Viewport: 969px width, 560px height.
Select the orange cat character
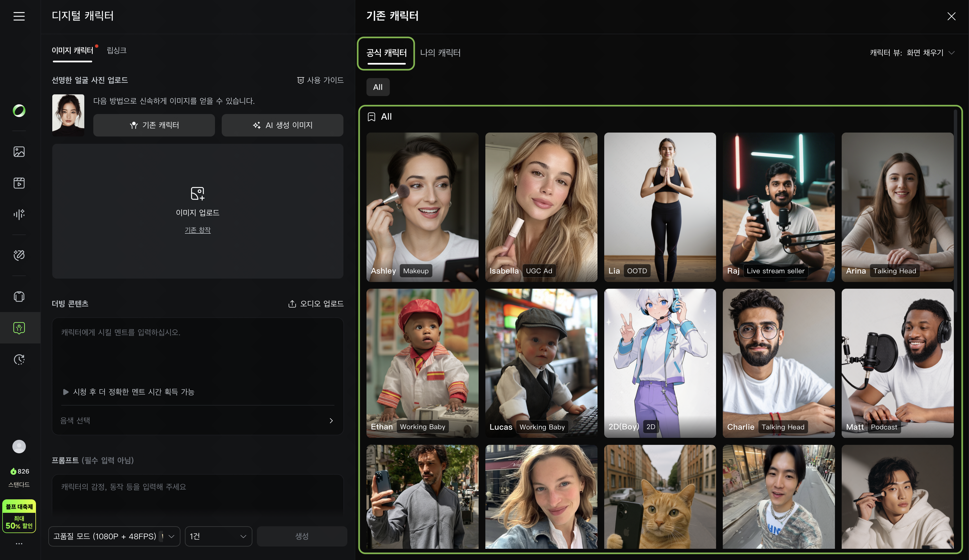tap(660, 497)
